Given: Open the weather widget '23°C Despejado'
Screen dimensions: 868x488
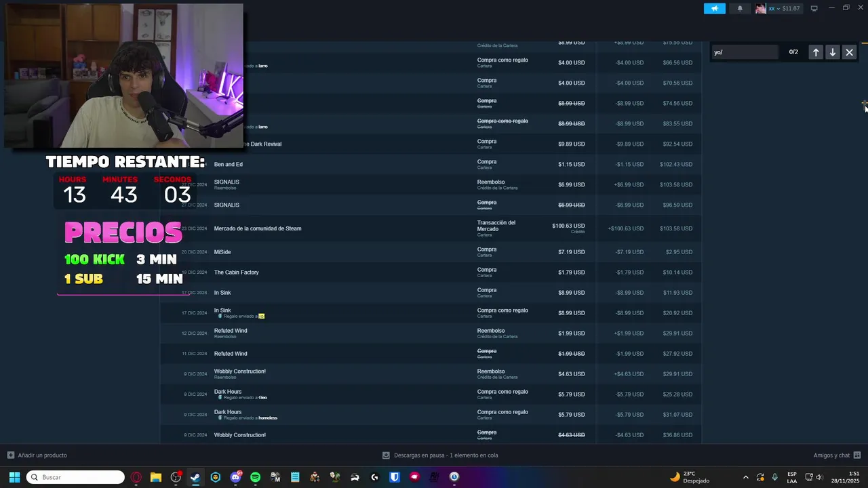Looking at the screenshot, I should point(690,477).
